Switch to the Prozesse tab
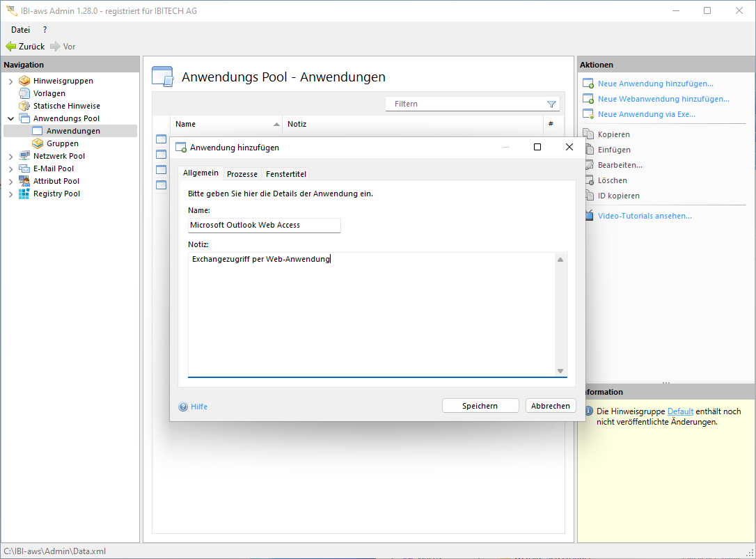Viewport: 756px width, 559px height. 242,174
